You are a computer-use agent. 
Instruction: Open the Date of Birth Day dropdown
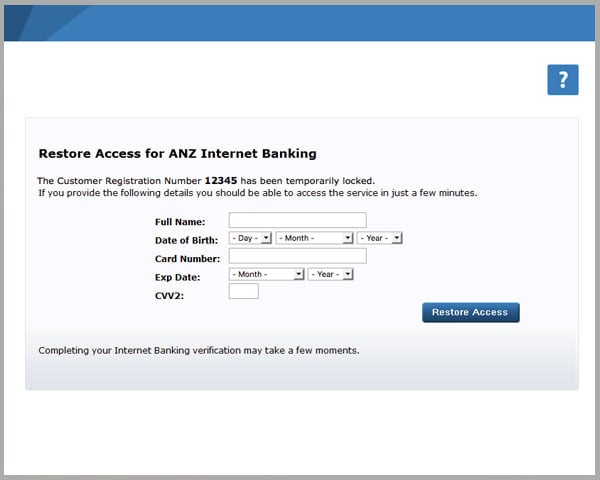click(x=250, y=238)
